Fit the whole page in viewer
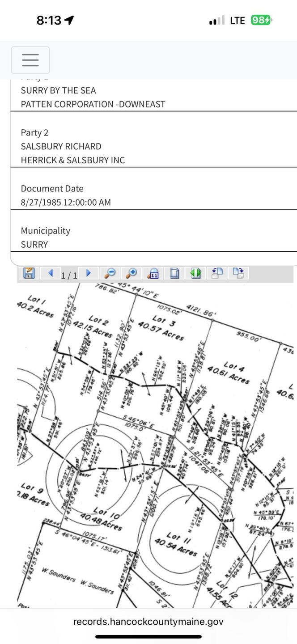Image resolution: width=297 pixels, height=644 pixels. coord(174,273)
